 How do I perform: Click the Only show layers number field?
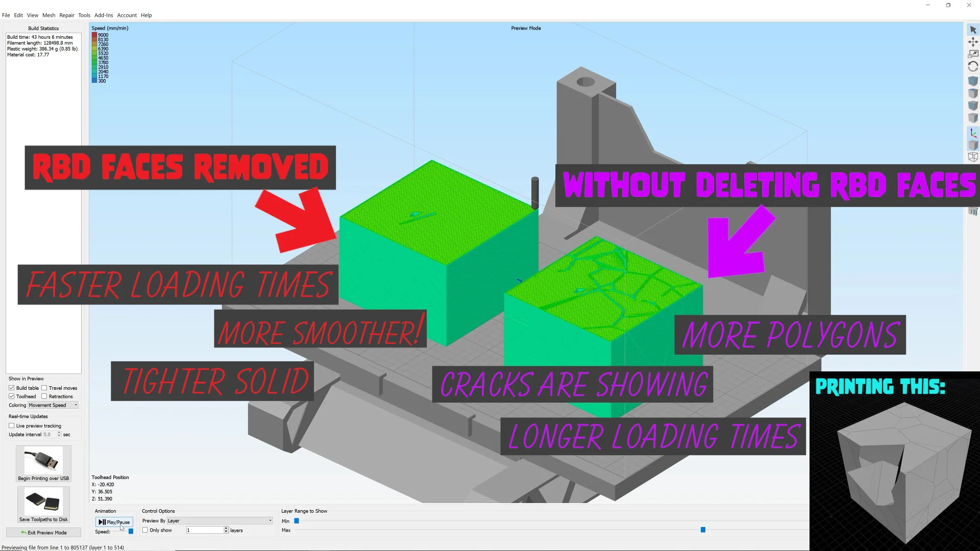[204, 531]
